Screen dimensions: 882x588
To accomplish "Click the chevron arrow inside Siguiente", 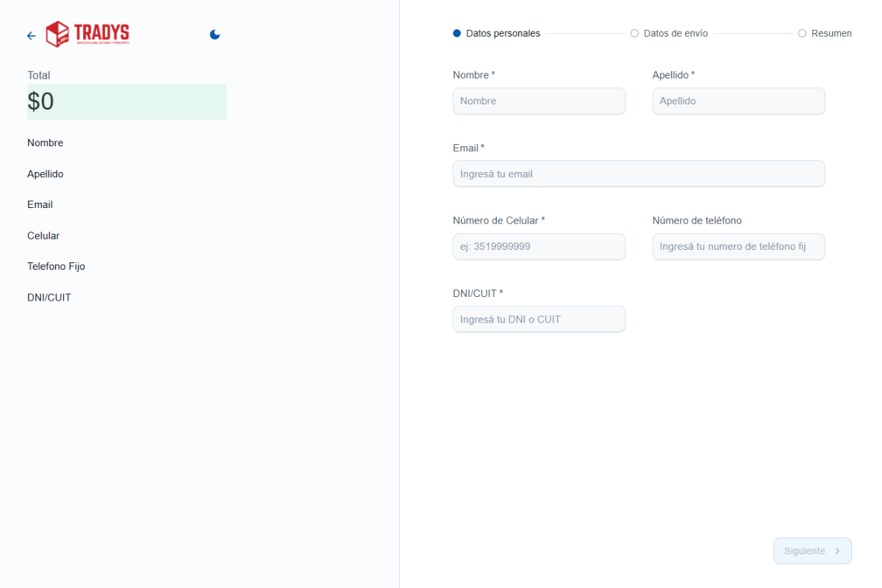I will pos(837,551).
